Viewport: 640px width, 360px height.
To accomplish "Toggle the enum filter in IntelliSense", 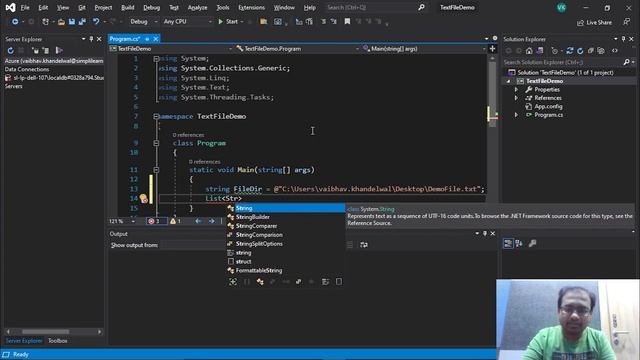I will [299, 282].
